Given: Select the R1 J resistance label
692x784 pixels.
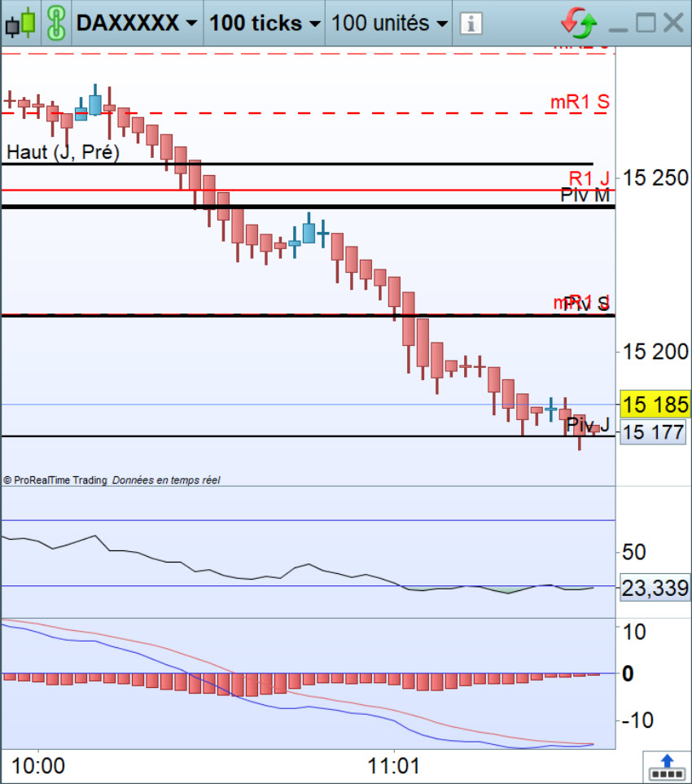Looking at the screenshot, I should pyautogui.click(x=589, y=178).
